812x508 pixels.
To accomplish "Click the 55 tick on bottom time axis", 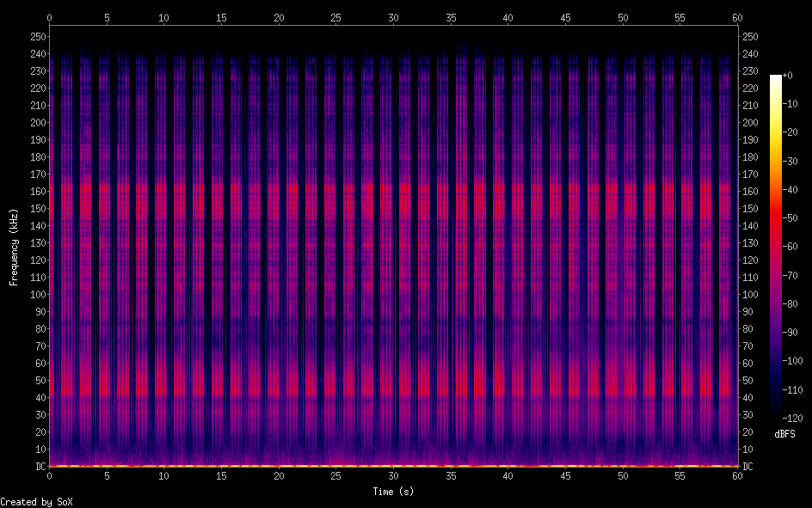I will (680, 475).
